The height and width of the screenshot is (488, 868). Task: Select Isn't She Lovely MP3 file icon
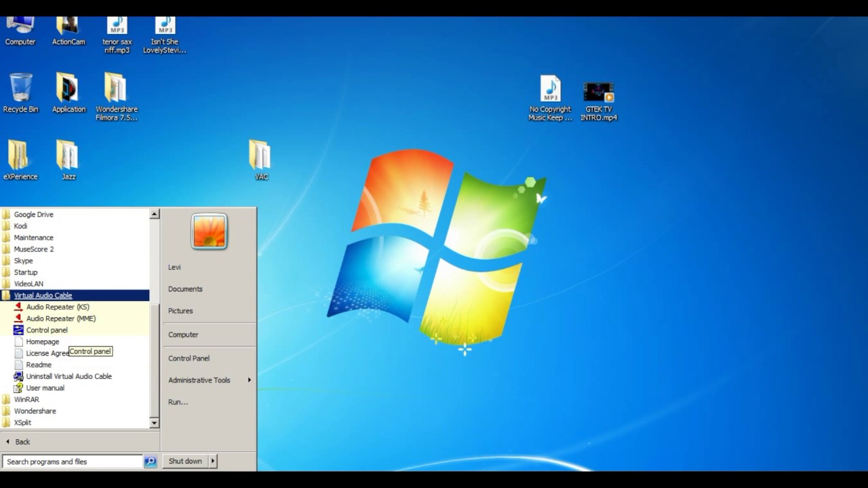pyautogui.click(x=164, y=35)
